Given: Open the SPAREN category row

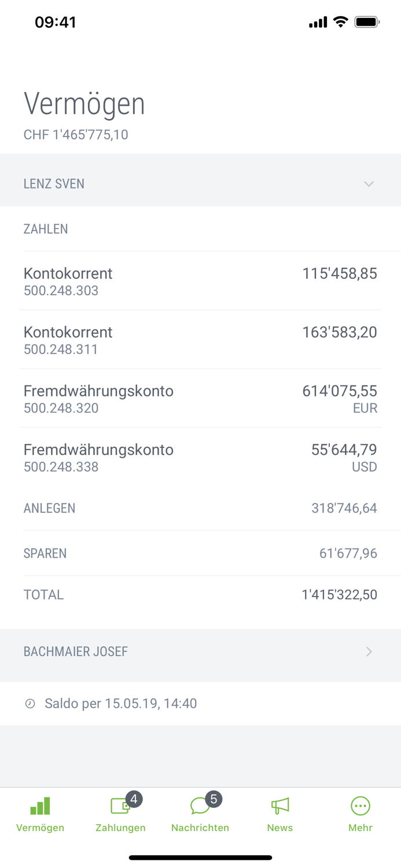Looking at the screenshot, I should (200, 553).
